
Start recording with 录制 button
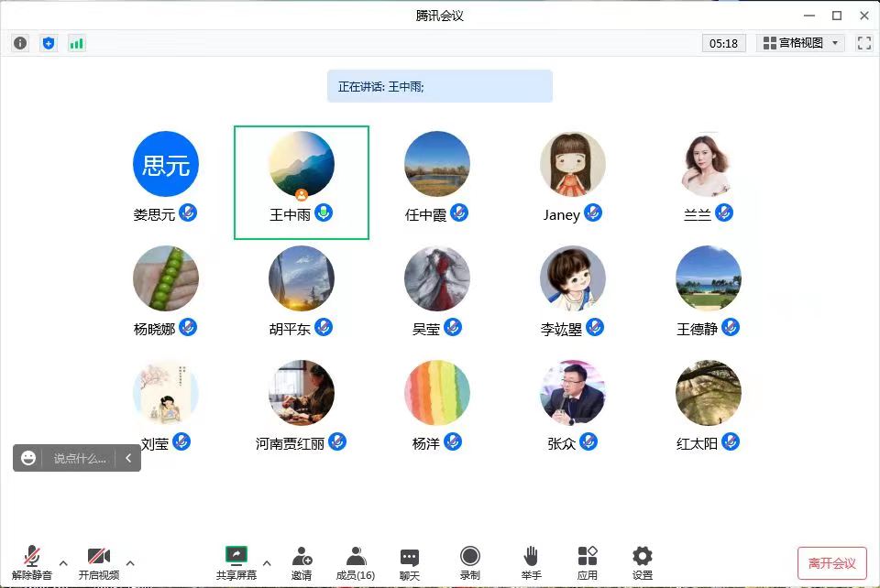(x=470, y=561)
